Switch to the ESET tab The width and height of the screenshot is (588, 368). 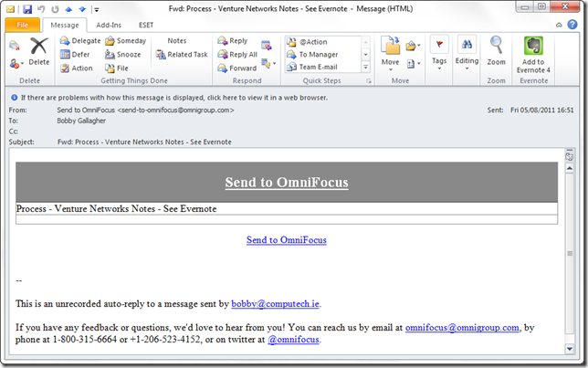146,26
